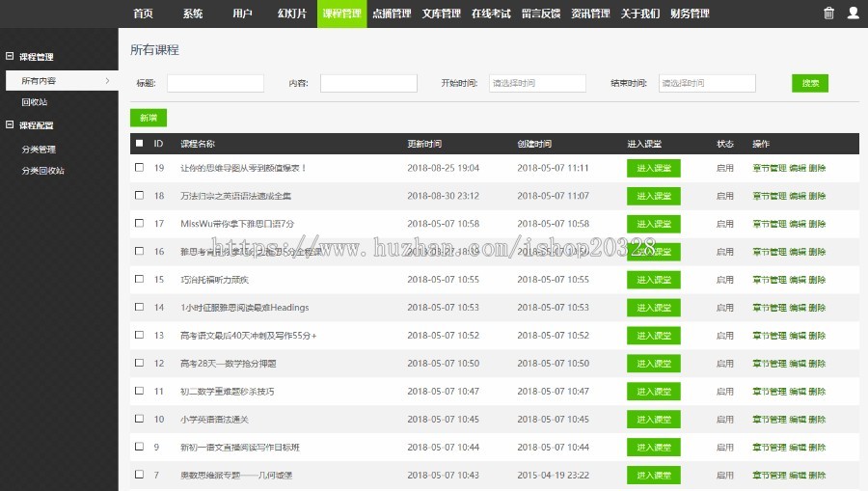The image size is (868, 491).
Task: Select 所有内容 in the sidebar
Action: click(62, 81)
